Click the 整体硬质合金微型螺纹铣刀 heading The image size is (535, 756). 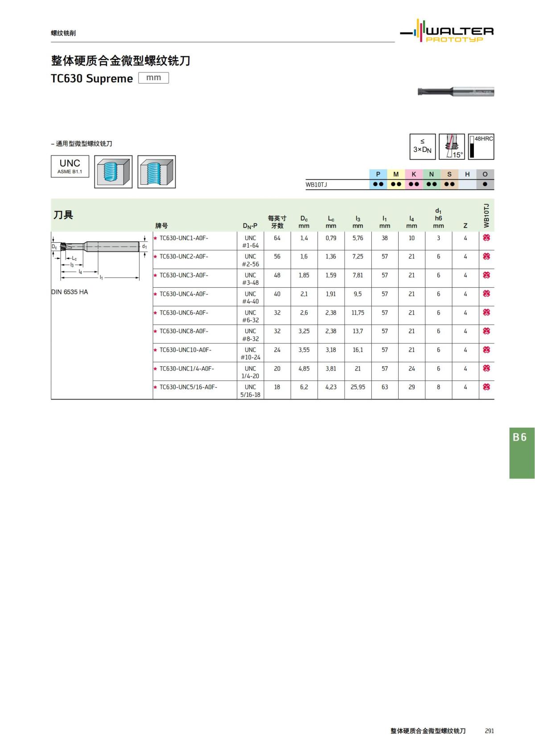(121, 61)
